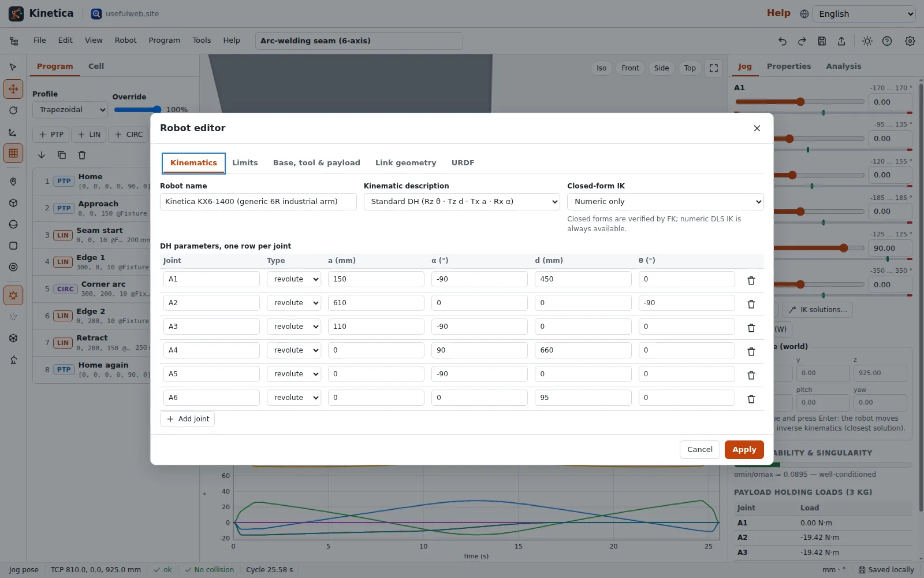This screenshot has width=924, height=578.
Task: Delete the A3 joint row
Action: pos(751,328)
